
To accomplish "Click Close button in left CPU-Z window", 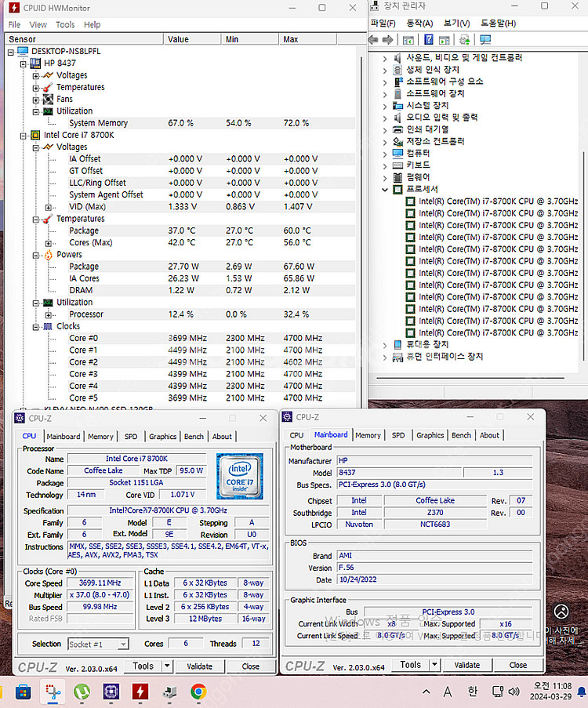I will tap(251, 666).
